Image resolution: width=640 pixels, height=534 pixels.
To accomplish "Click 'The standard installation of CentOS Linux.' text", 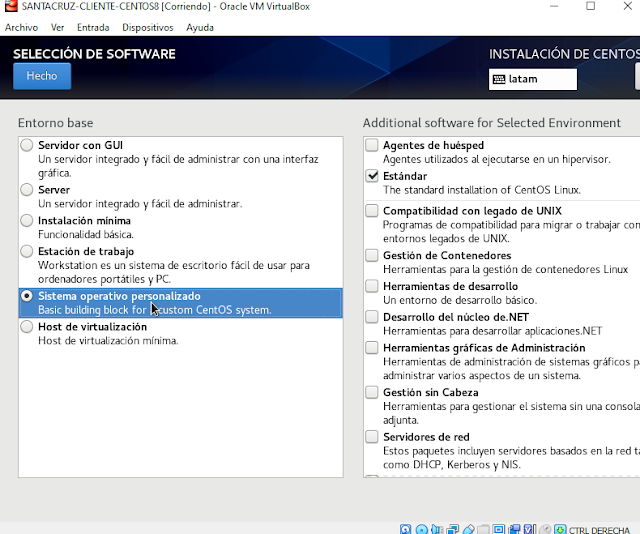I will coord(482,190).
